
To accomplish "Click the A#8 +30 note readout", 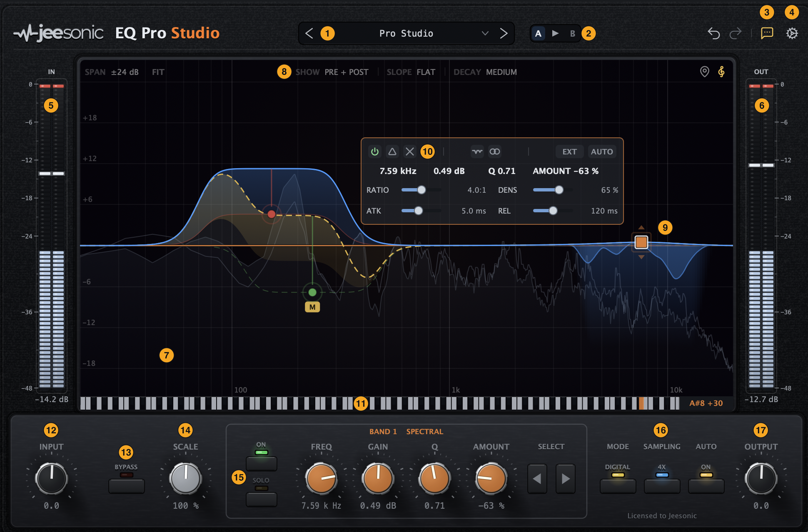I will (706, 403).
